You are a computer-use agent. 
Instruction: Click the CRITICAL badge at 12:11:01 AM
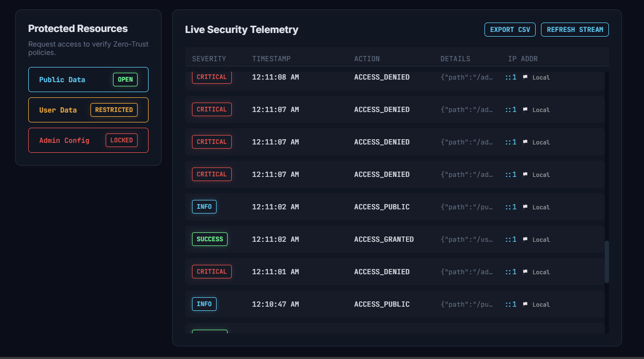click(x=212, y=272)
